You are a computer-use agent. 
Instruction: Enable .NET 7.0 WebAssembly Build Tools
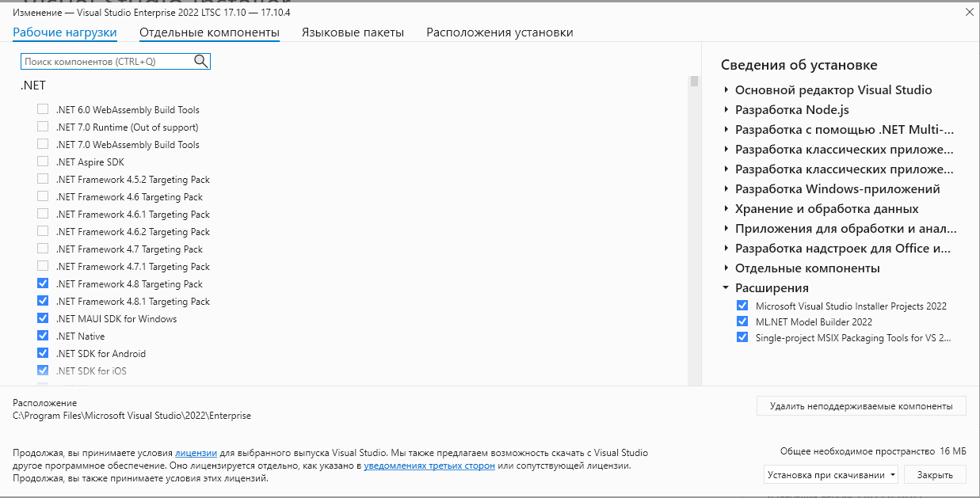click(x=43, y=144)
